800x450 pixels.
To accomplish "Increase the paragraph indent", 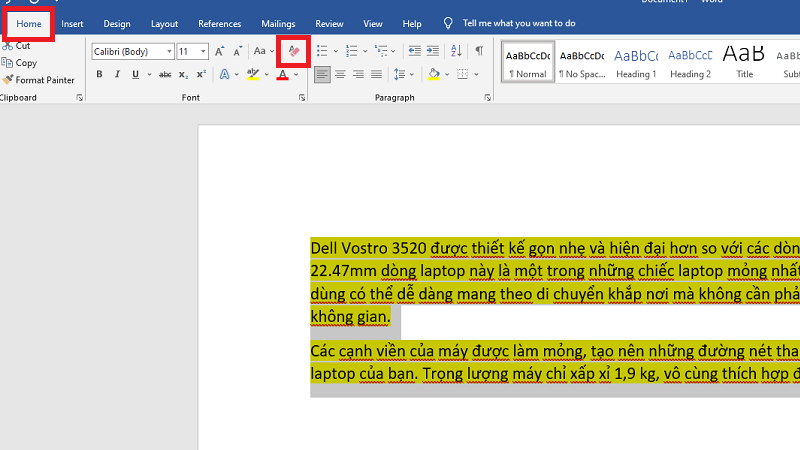I will [x=433, y=50].
